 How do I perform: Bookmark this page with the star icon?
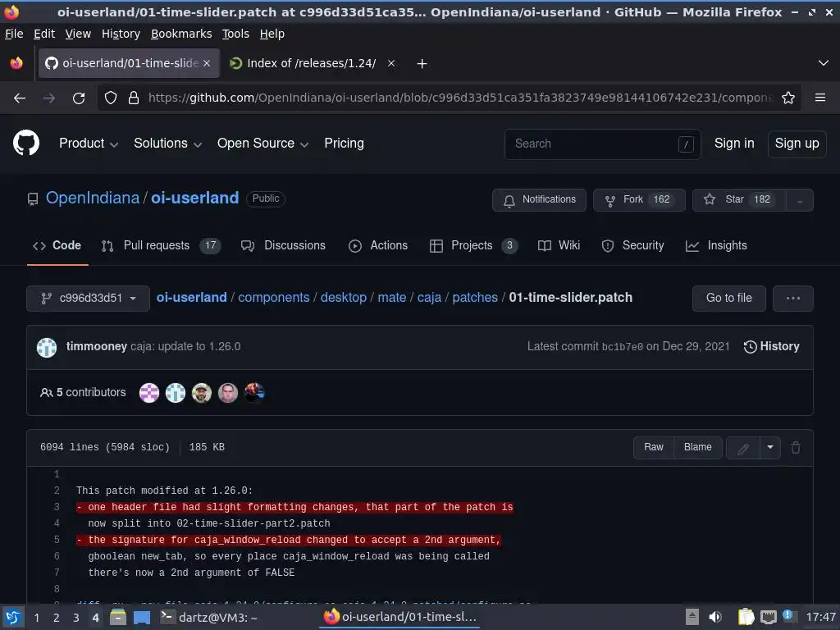788,98
